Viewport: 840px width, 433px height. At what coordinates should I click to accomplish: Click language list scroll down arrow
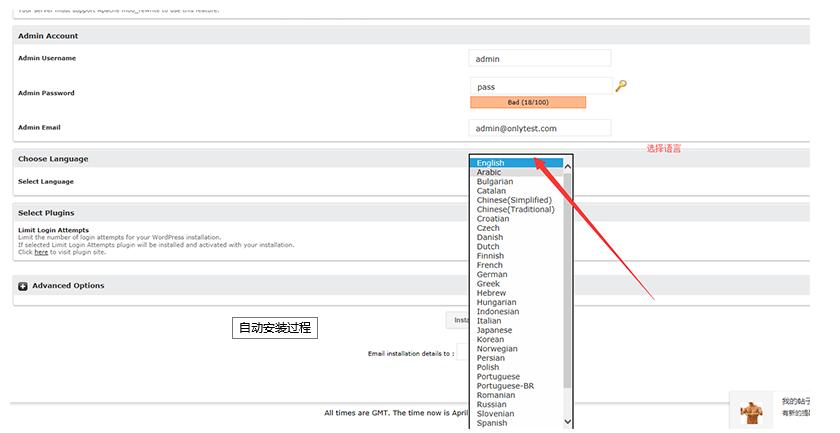(x=568, y=422)
